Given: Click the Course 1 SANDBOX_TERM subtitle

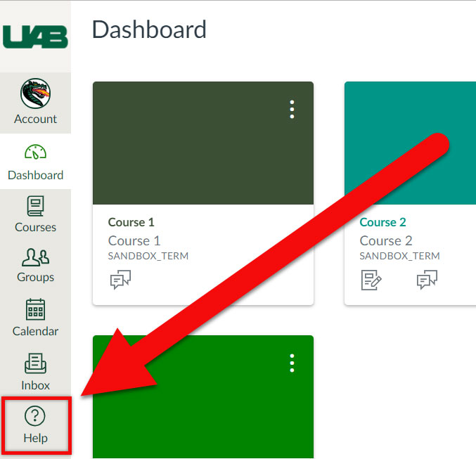Looking at the screenshot, I should point(148,256).
